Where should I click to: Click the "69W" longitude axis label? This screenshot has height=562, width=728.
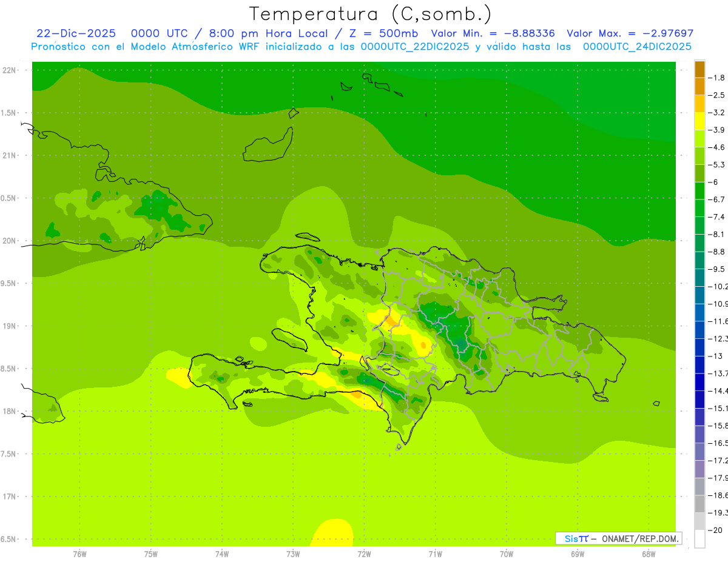coord(577,554)
